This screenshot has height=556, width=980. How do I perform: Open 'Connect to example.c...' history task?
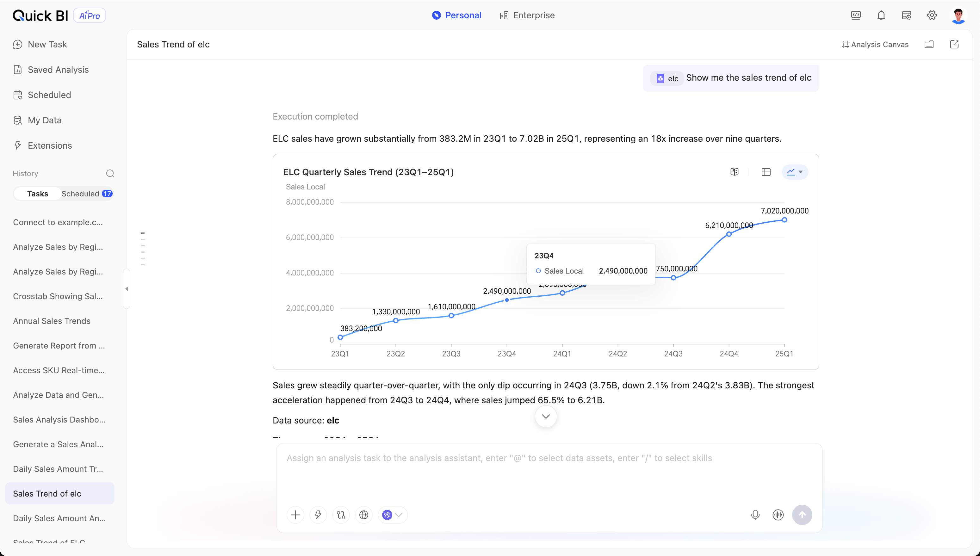tap(59, 222)
